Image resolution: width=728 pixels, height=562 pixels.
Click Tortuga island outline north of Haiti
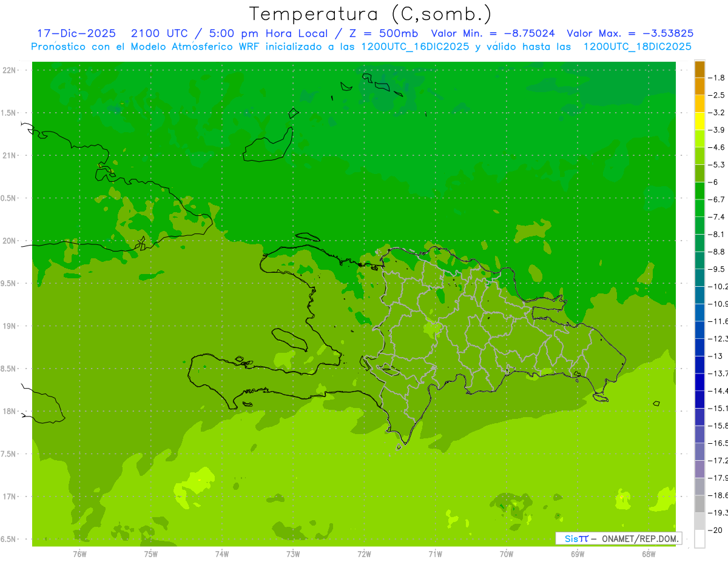307,237
